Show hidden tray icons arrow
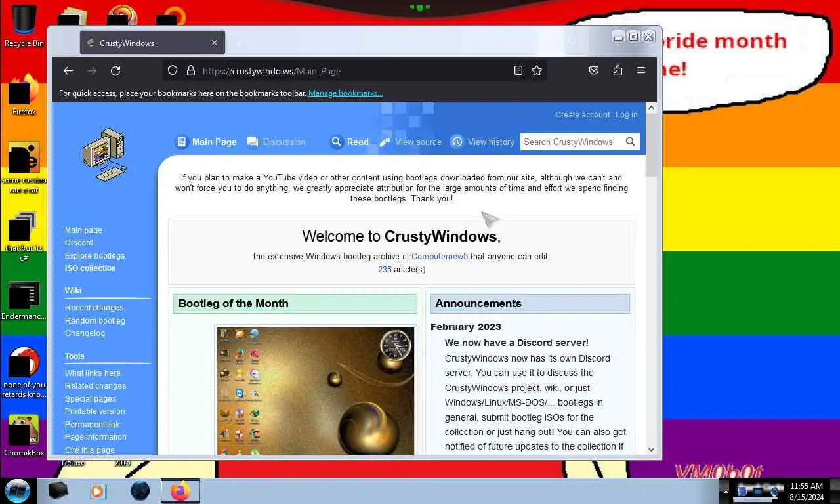The height and width of the screenshot is (504, 840). pyautogui.click(x=726, y=491)
